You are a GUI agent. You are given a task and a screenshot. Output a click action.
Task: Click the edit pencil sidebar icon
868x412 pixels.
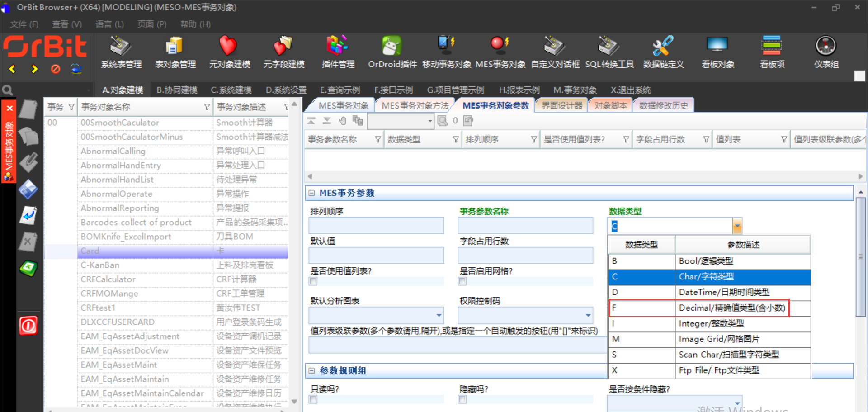28,162
